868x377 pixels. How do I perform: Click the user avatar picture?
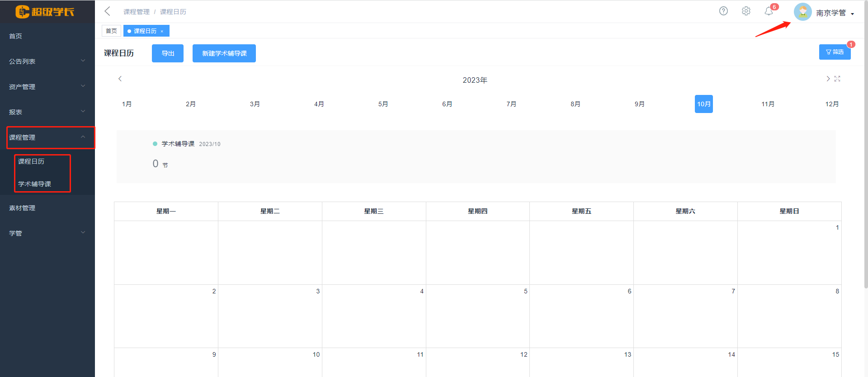click(802, 12)
